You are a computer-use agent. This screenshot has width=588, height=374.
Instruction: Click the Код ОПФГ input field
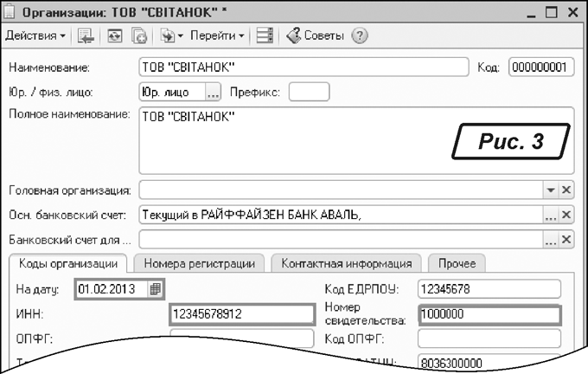click(x=489, y=339)
